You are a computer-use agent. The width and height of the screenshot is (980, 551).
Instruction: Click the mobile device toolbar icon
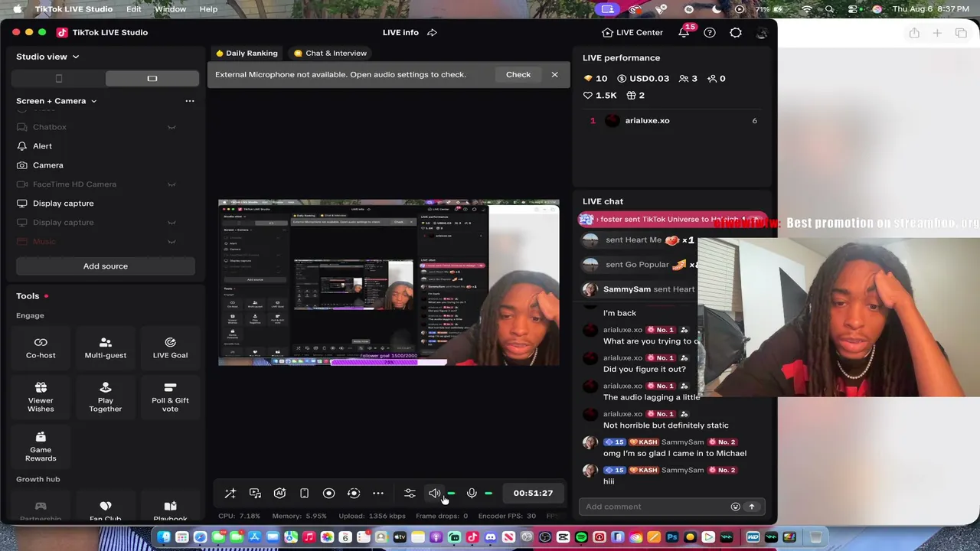tap(305, 494)
